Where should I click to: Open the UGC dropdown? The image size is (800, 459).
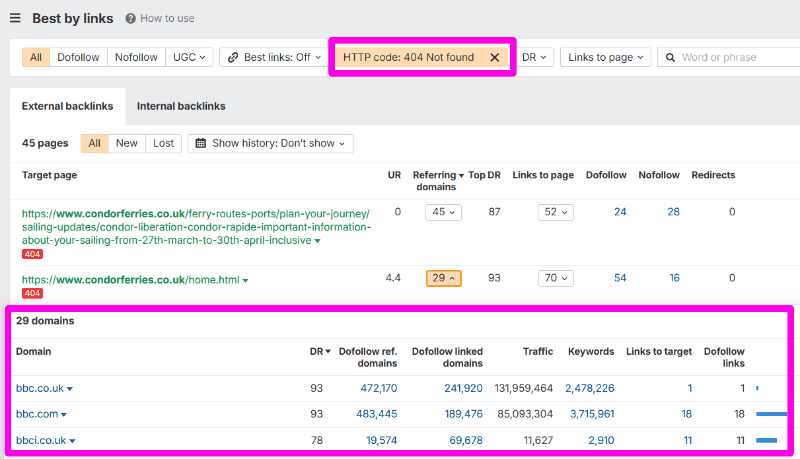click(x=189, y=57)
